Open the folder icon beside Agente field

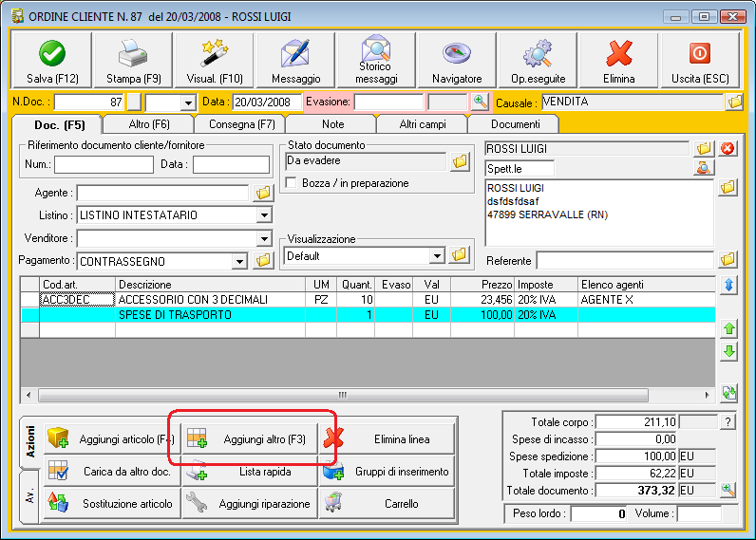click(263, 193)
